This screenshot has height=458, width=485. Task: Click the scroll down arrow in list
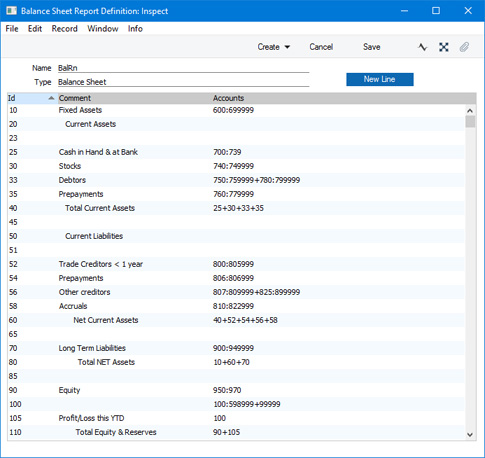470,434
